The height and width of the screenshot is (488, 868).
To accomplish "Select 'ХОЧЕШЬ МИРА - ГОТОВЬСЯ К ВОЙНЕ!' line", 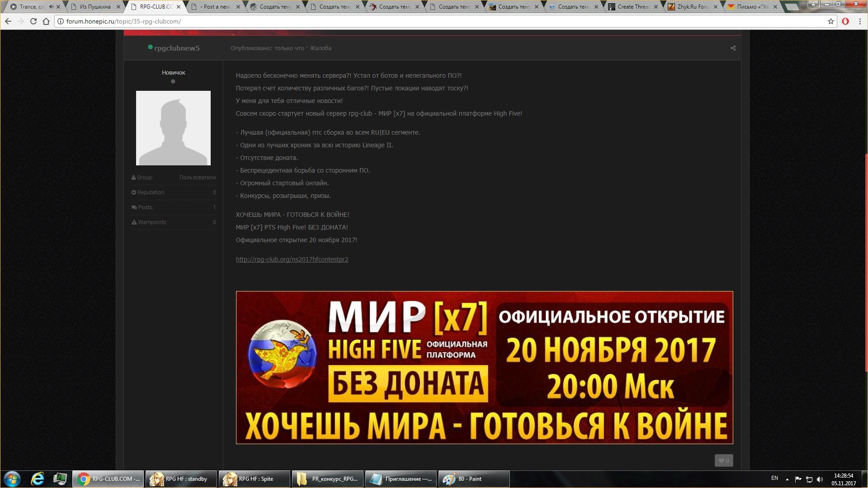I will [x=292, y=215].
